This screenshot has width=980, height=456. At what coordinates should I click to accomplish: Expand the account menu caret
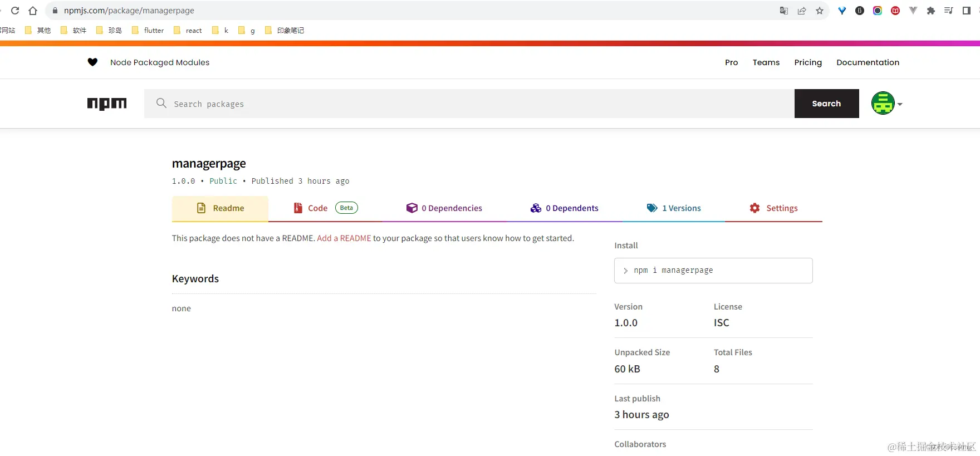click(900, 104)
